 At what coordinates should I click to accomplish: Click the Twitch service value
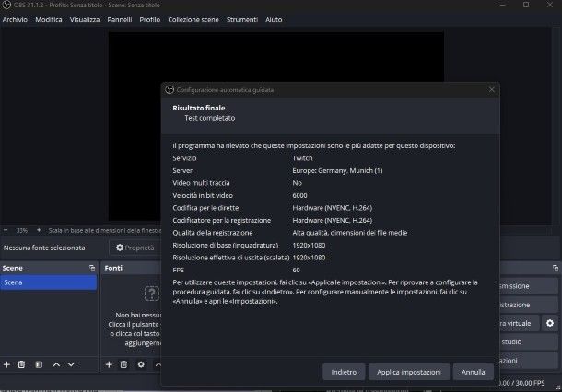click(302, 158)
